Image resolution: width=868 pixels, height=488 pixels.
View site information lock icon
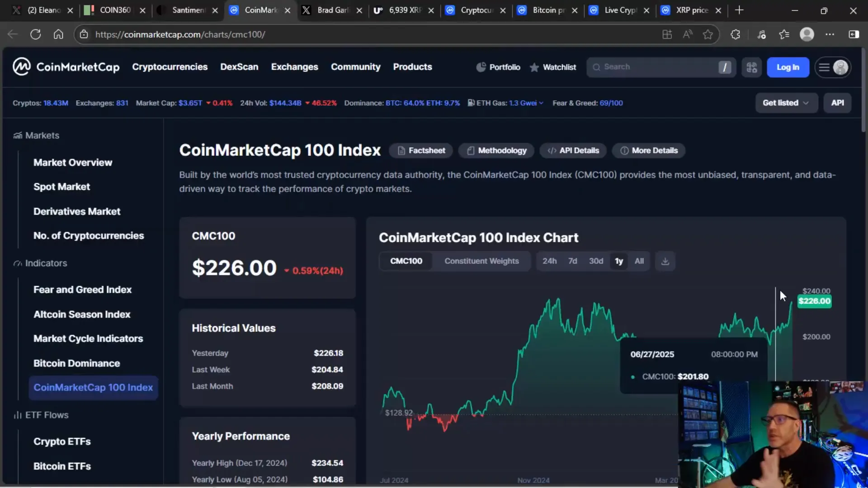coord(84,34)
